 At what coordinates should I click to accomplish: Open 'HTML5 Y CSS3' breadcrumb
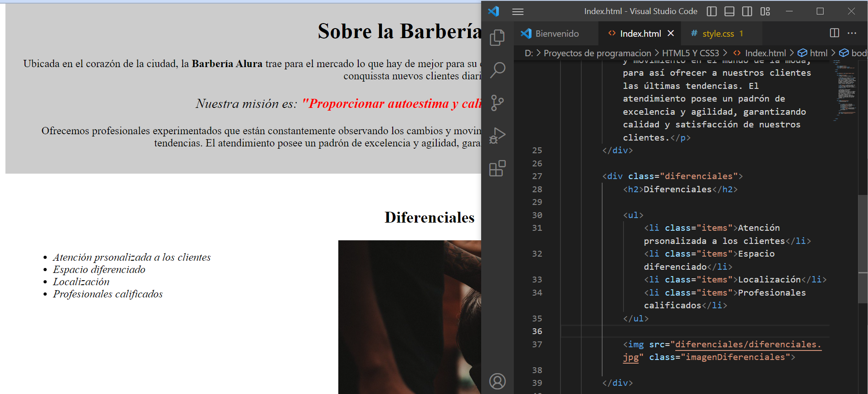690,53
